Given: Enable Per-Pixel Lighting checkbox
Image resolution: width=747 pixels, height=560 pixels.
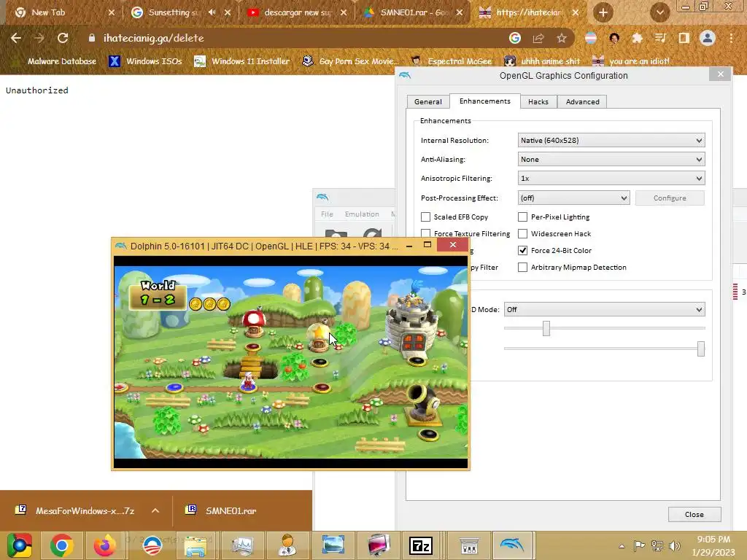Looking at the screenshot, I should 522,217.
